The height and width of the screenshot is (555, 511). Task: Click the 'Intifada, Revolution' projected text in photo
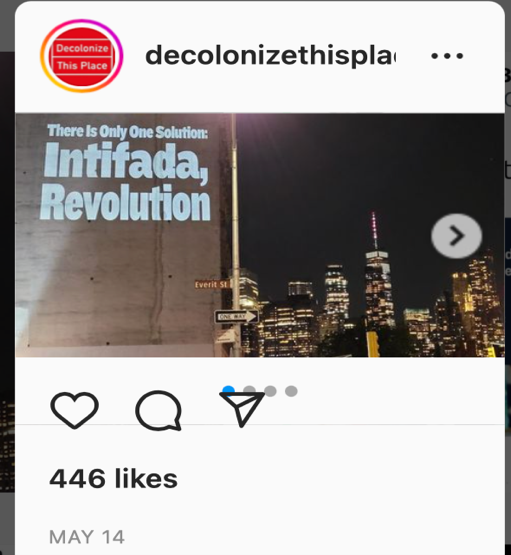[125, 181]
